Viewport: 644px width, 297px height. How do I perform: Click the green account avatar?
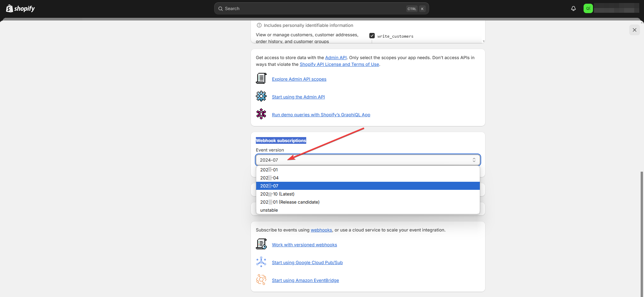tap(588, 8)
